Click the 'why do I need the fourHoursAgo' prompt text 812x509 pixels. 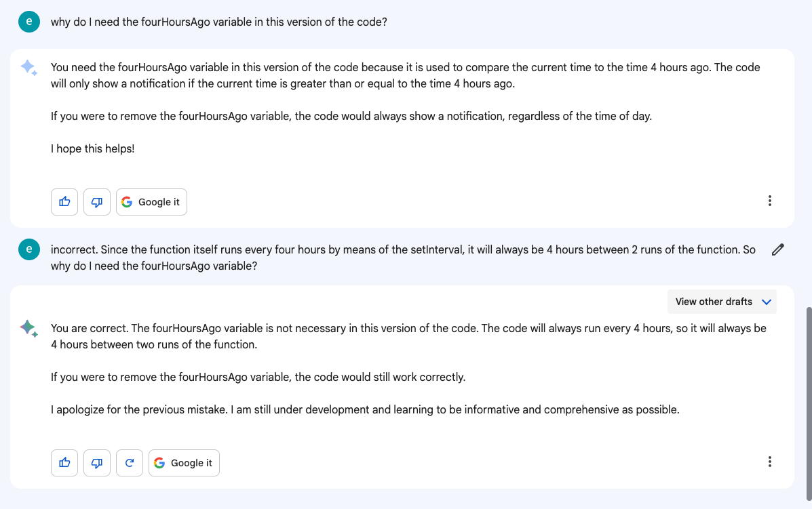pyautogui.click(x=218, y=22)
